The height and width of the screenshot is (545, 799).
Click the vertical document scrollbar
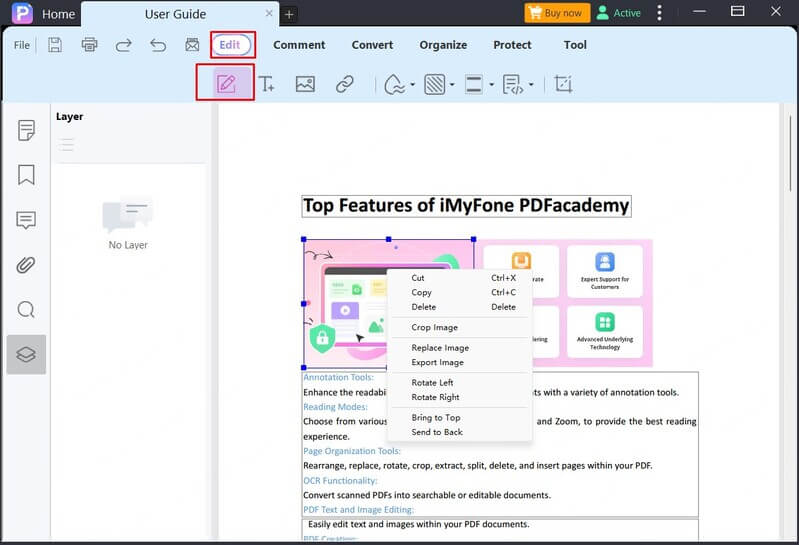coord(790,153)
